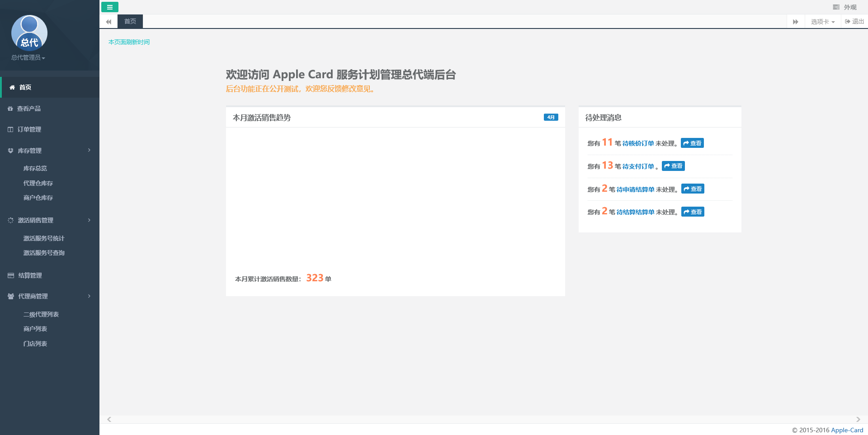Open the 待申请结算单 link

pos(635,189)
